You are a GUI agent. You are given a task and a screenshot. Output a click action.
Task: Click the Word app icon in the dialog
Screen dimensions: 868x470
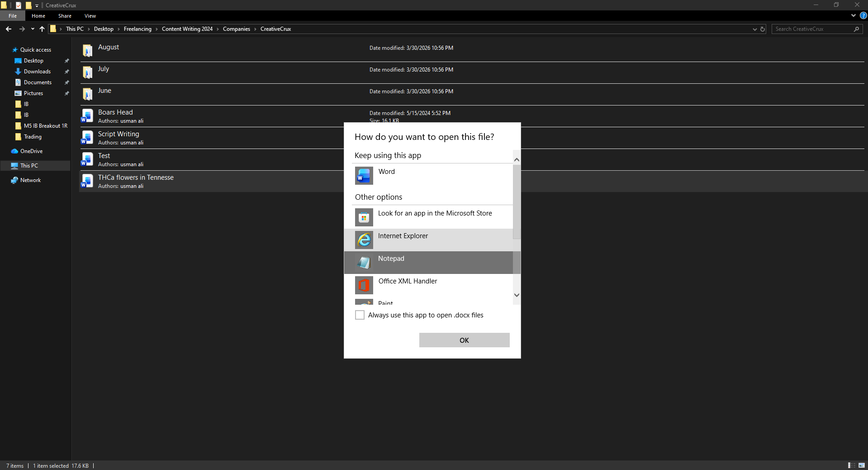pyautogui.click(x=364, y=176)
